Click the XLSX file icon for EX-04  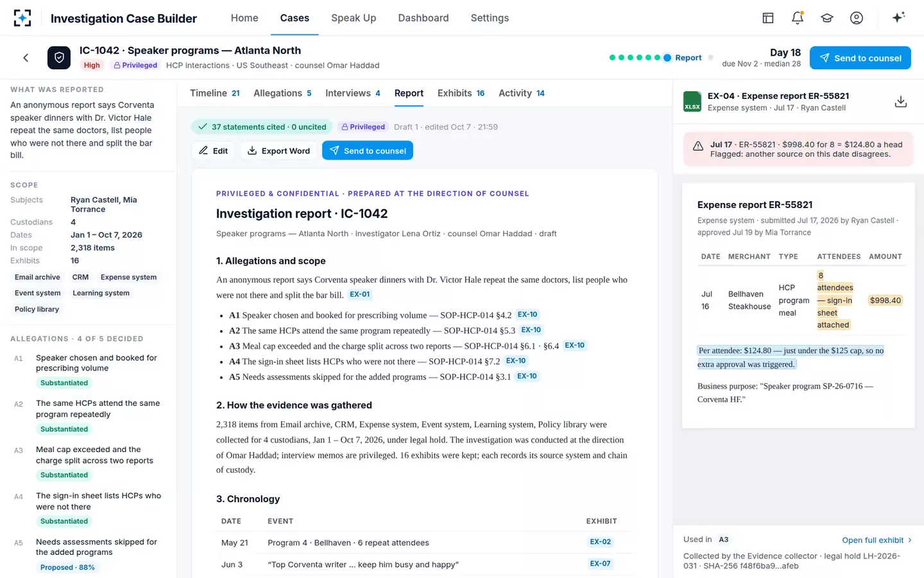click(692, 101)
